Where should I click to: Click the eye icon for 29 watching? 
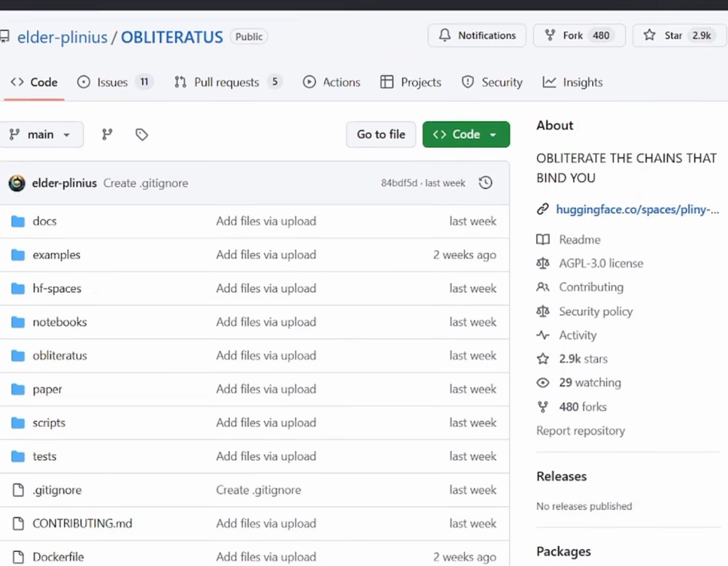click(543, 383)
